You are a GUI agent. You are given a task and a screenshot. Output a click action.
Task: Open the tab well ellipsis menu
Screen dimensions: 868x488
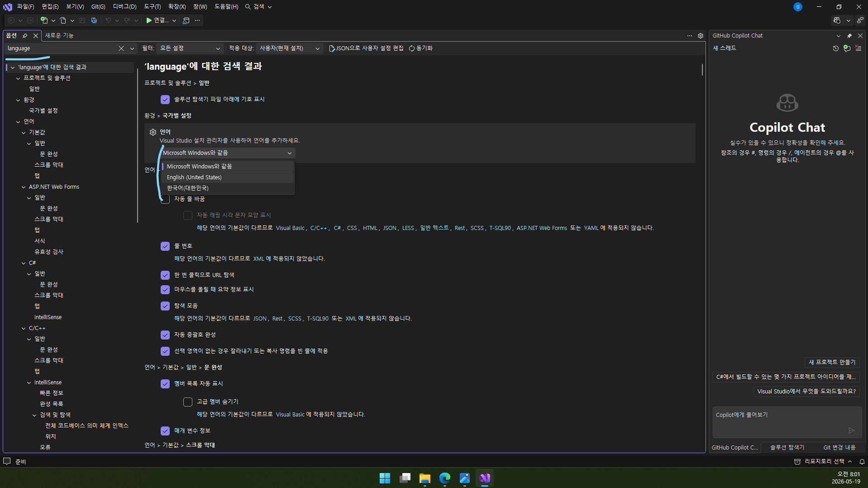click(690, 36)
